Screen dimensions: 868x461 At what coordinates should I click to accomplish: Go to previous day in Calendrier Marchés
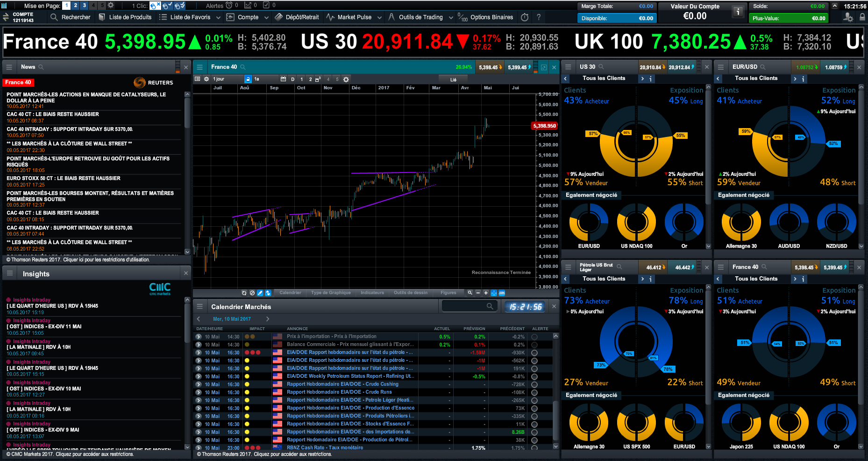coord(199,319)
